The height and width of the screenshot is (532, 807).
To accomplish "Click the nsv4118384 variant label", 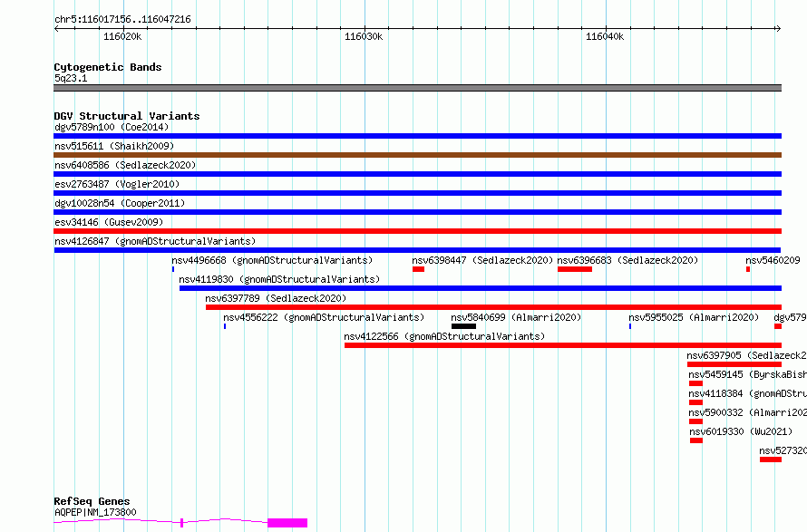I will pos(747,393).
